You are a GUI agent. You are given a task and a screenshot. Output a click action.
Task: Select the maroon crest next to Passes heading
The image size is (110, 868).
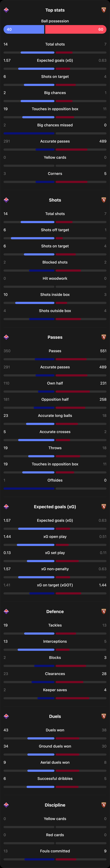coord(104,337)
